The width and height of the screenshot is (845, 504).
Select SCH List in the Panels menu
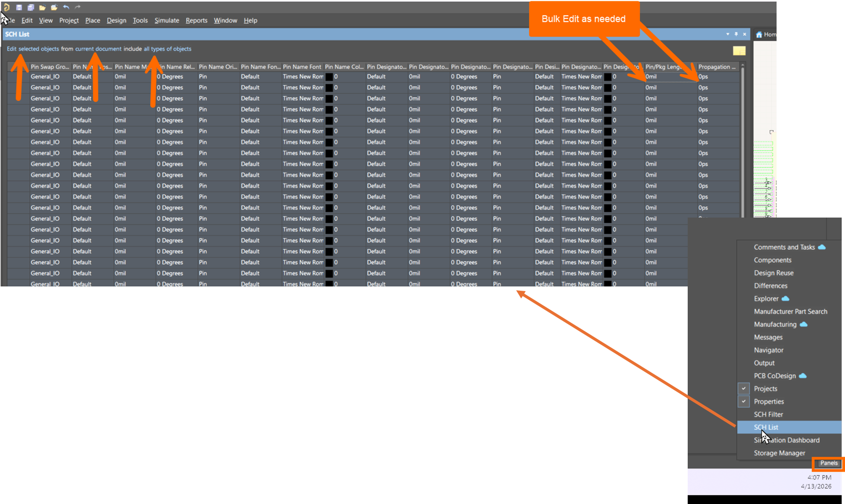tap(789, 427)
